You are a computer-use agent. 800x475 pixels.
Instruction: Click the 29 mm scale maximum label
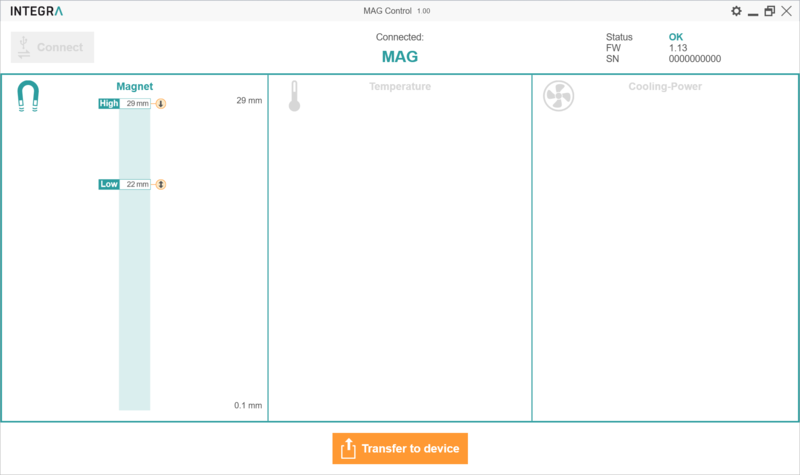click(x=249, y=101)
